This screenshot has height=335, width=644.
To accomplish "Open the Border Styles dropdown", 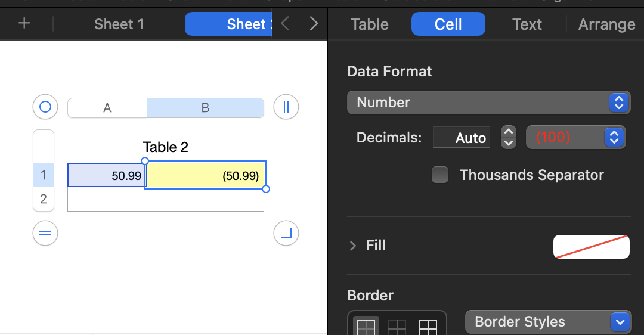I will (x=547, y=322).
